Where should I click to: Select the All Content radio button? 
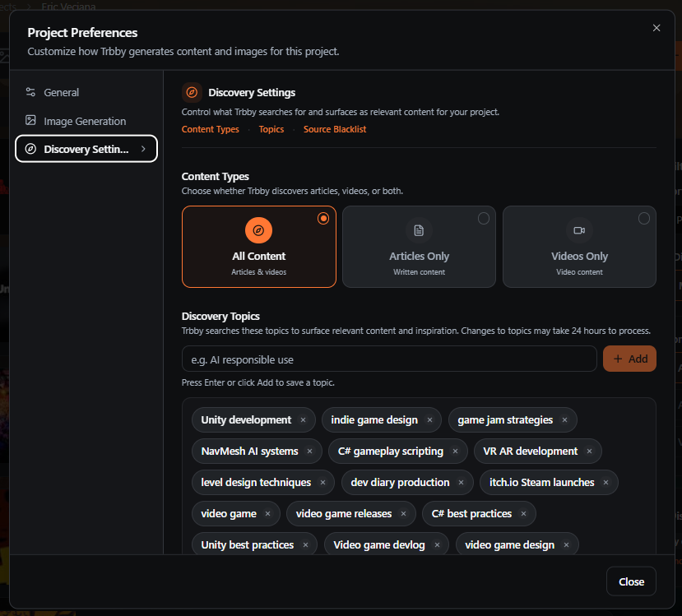[323, 218]
